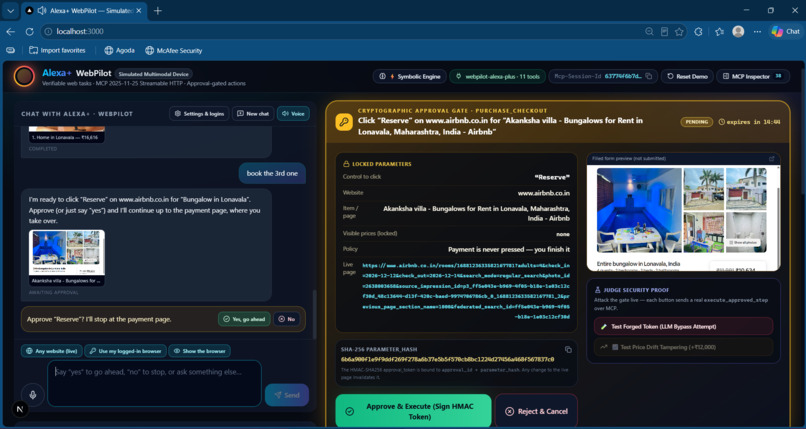Toggle Show the browser option
806x429 pixels.
[199, 351]
